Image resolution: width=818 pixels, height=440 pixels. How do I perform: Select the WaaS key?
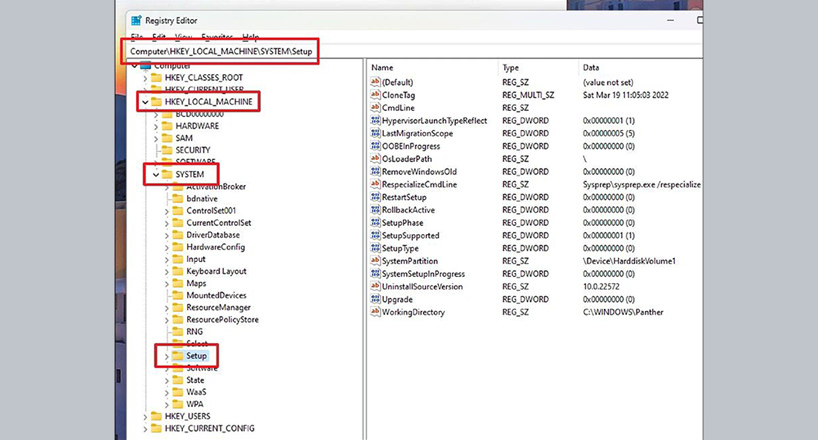(x=196, y=392)
